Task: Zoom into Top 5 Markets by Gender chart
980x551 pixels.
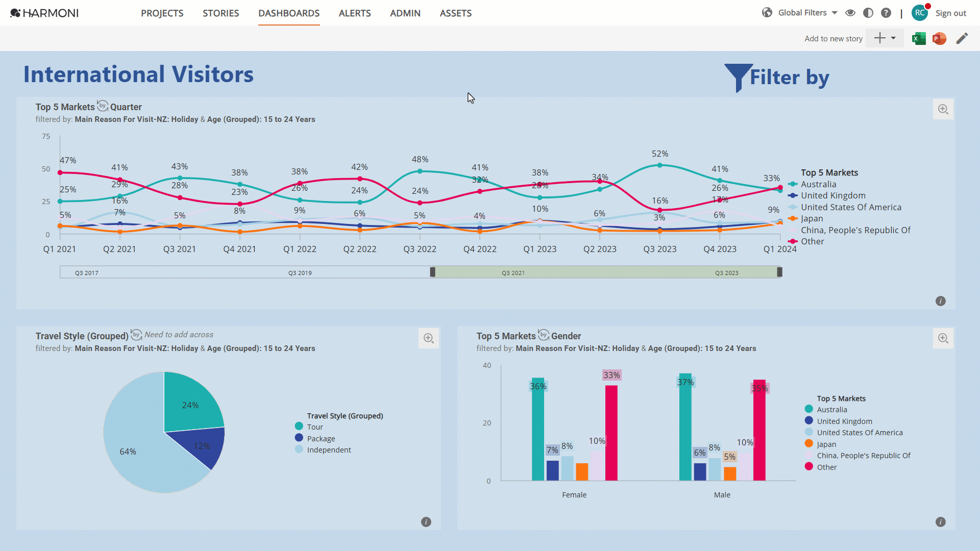Action: pyautogui.click(x=943, y=338)
